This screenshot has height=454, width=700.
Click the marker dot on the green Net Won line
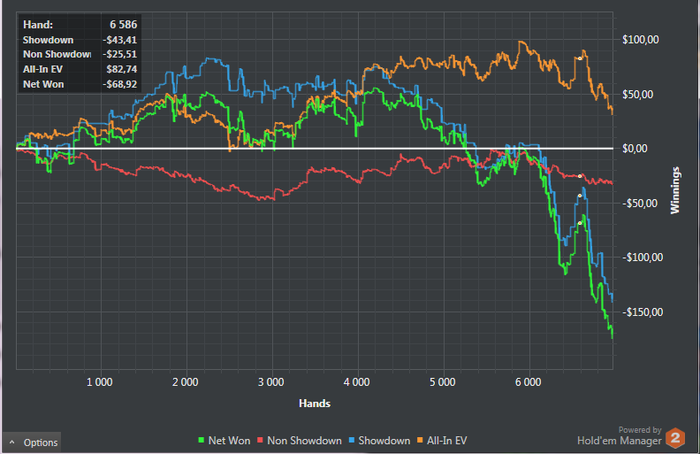click(x=579, y=223)
